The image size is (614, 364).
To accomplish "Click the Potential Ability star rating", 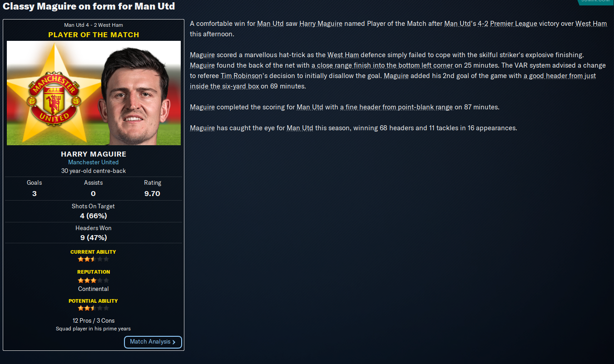I will [93, 308].
